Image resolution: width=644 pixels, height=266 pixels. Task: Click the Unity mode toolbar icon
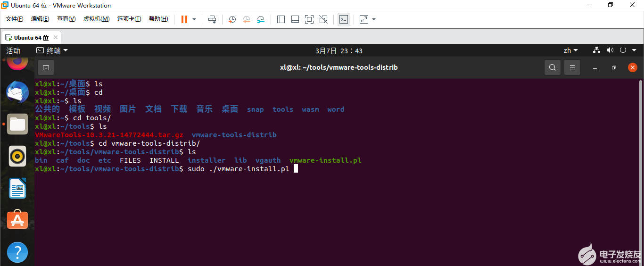pyautogui.click(x=323, y=19)
